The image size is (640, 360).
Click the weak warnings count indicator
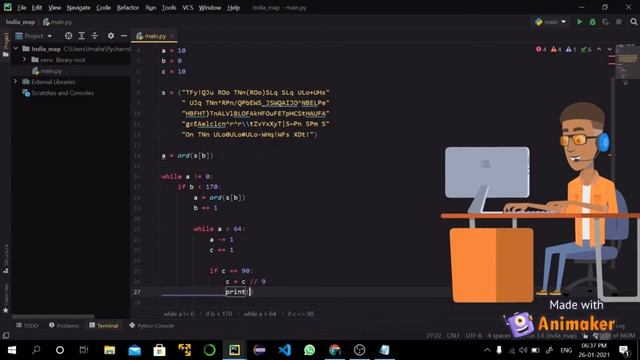571,49
